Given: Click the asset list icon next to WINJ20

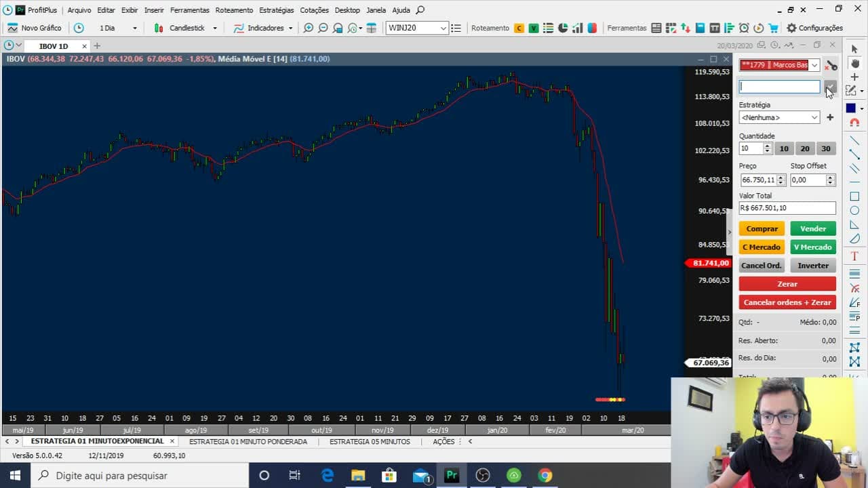Looking at the screenshot, I should tap(456, 28).
